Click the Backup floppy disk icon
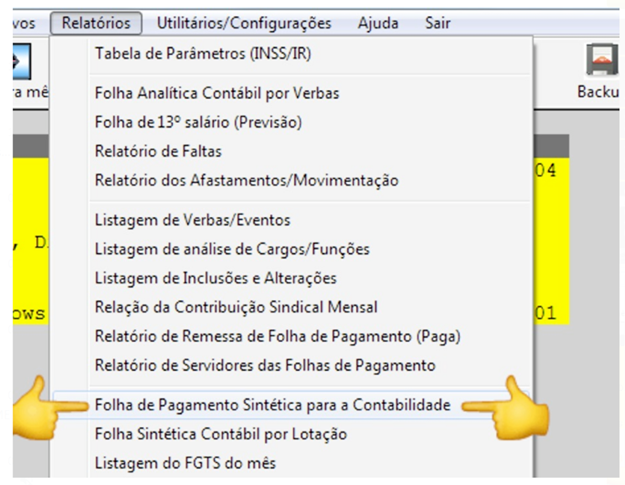The image size is (625, 485). [x=602, y=59]
